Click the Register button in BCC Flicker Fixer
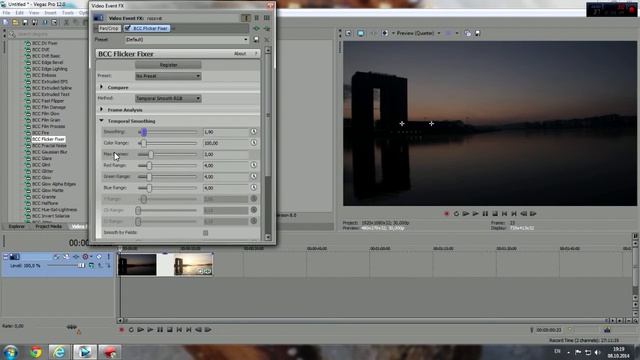This screenshot has height=360, width=640. point(168,65)
